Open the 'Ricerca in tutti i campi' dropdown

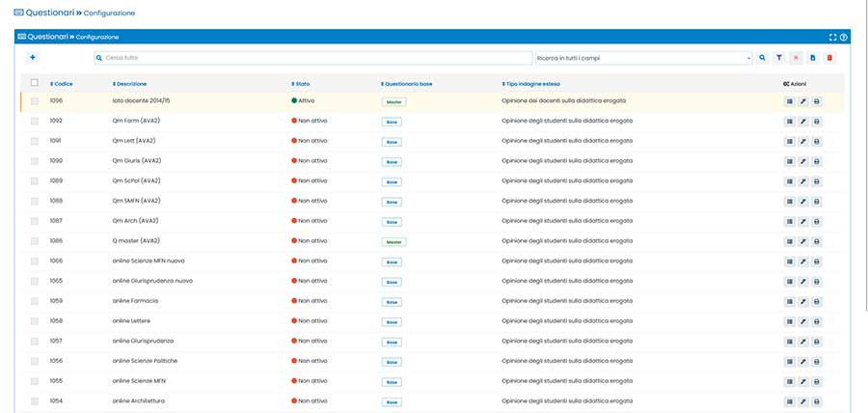point(643,58)
